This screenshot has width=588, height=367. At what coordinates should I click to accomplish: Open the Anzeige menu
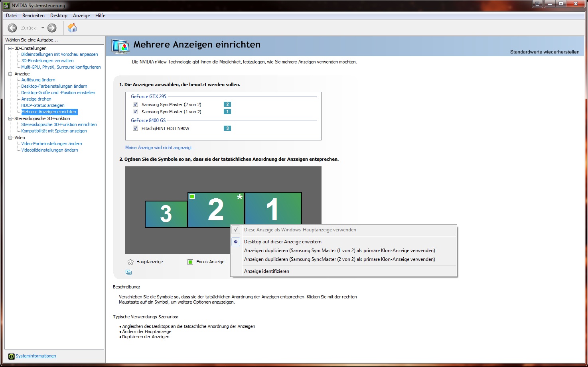[81, 16]
